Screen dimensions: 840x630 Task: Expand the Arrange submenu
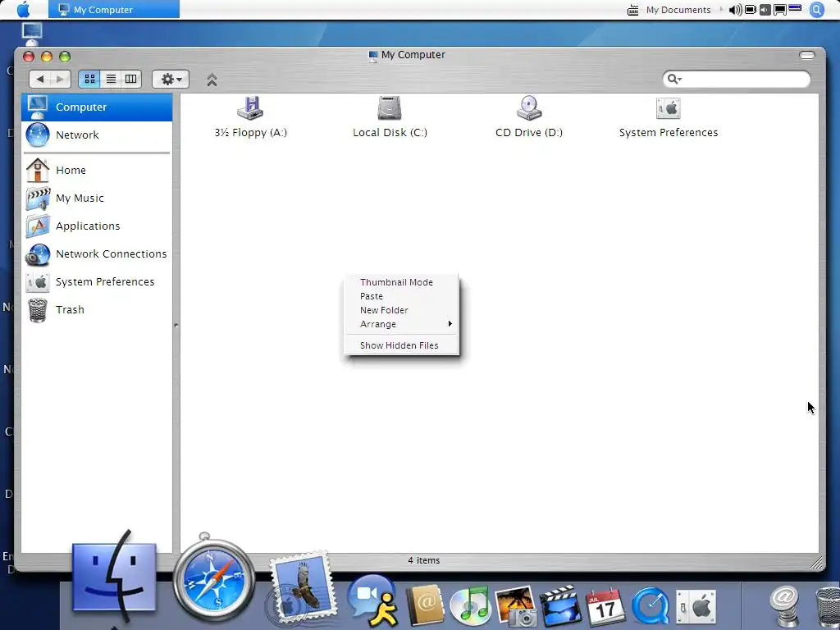pos(401,324)
